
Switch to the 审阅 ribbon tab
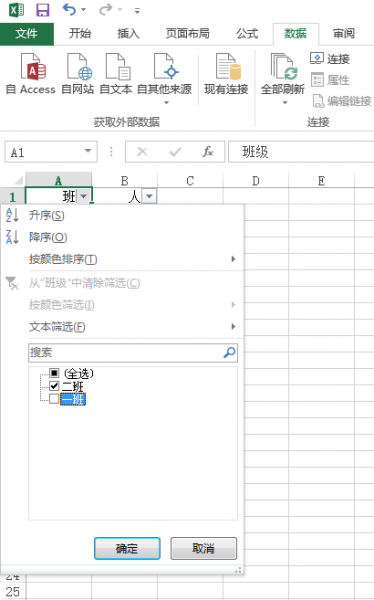[x=343, y=34]
